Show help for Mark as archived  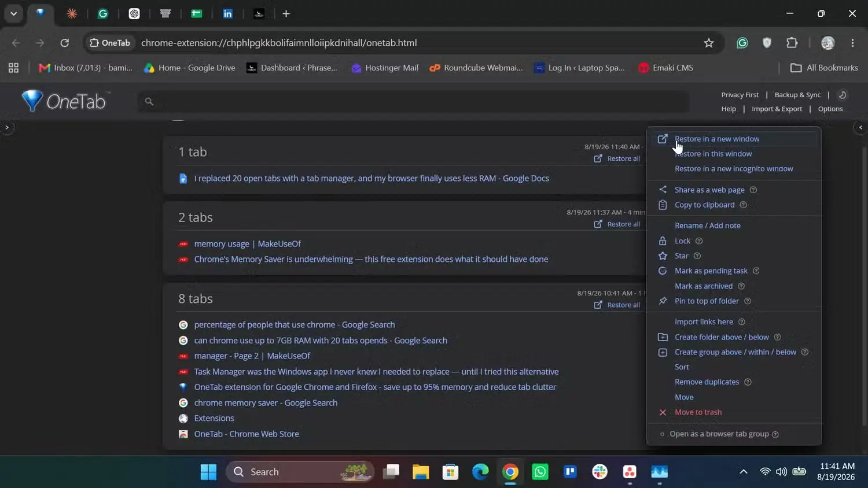[x=741, y=286]
